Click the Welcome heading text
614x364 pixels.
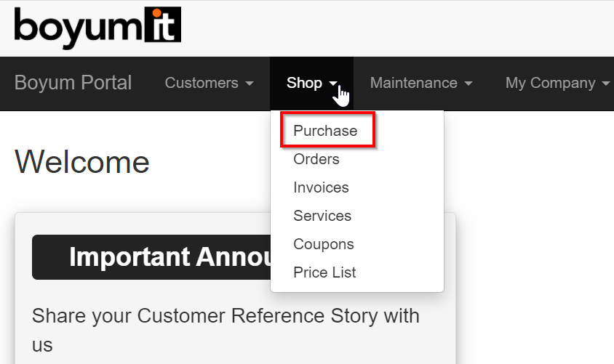tap(82, 162)
